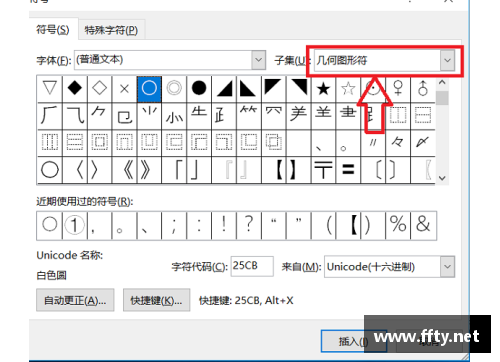The image size is (500, 362).
Task: Click the 快捷键(K)... button
Action: click(157, 300)
